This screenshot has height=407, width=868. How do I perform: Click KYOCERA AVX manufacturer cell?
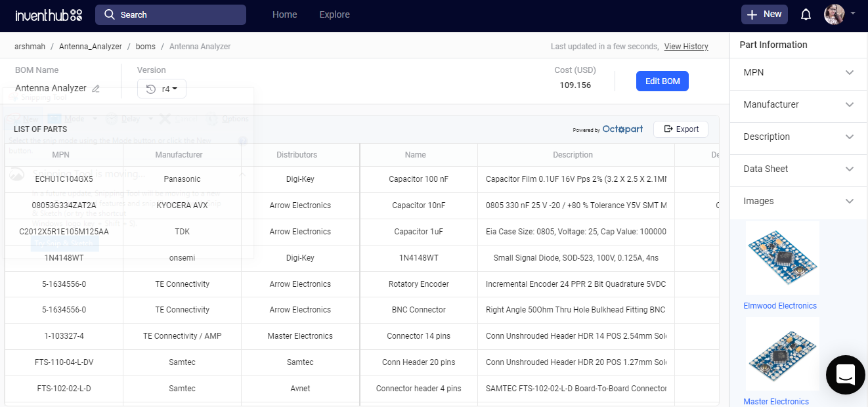[182, 205]
